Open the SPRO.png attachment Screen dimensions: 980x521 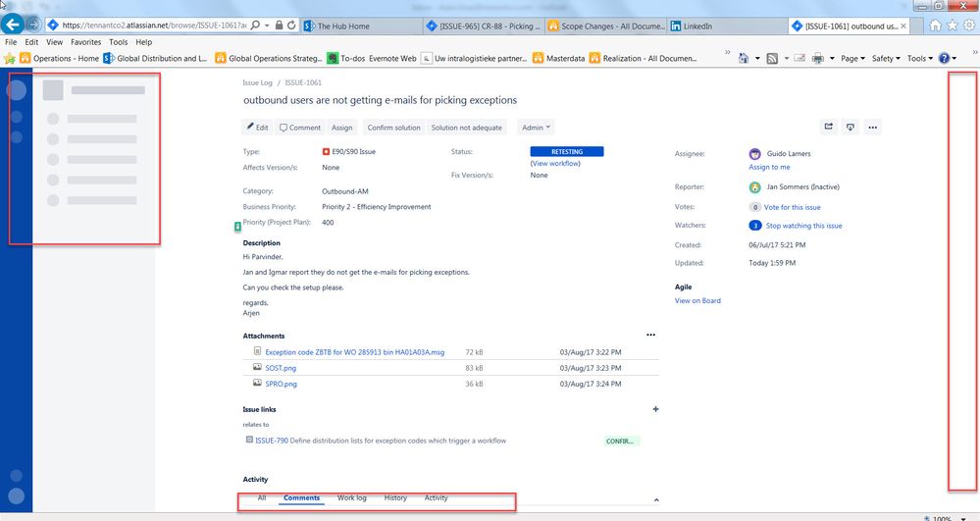click(281, 384)
